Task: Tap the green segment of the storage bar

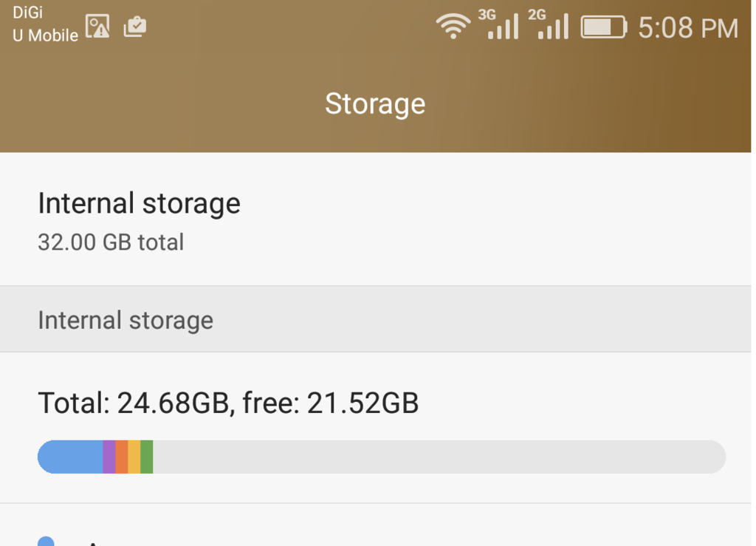Action: (147, 457)
